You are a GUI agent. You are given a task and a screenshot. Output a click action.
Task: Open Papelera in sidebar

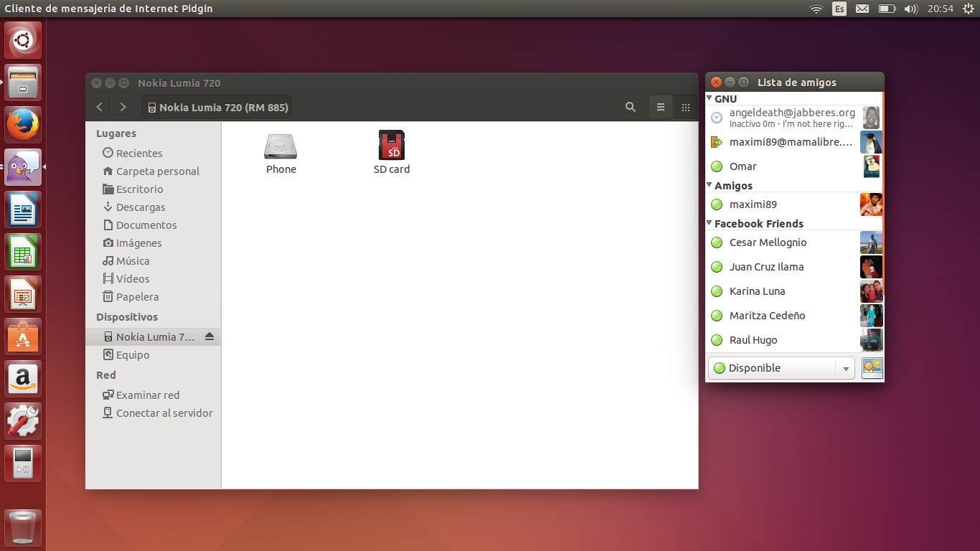[x=131, y=296]
